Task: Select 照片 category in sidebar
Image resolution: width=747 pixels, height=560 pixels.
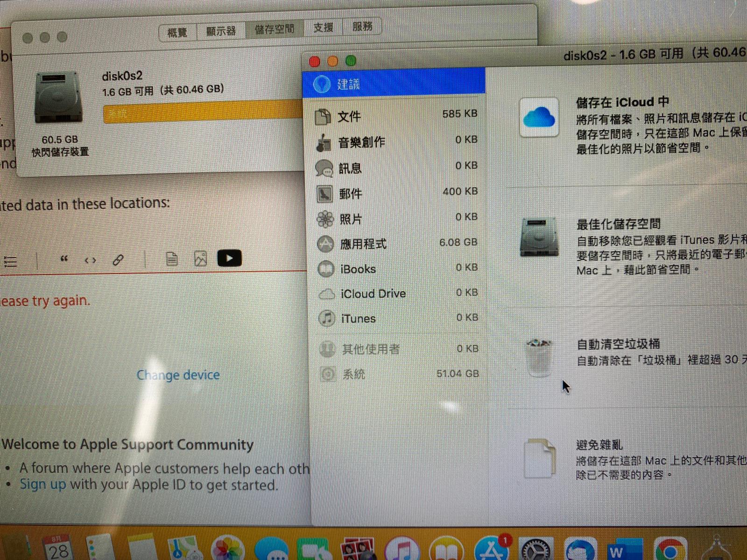Action: (397, 218)
